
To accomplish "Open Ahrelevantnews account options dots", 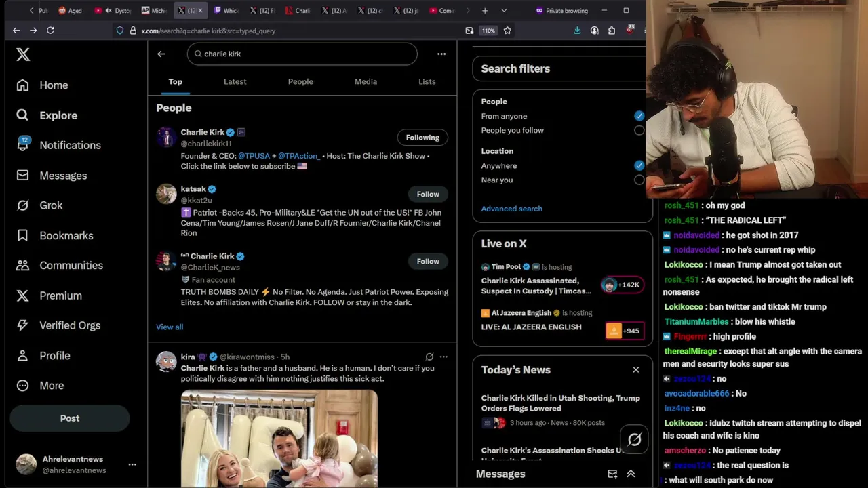I will click(x=132, y=464).
